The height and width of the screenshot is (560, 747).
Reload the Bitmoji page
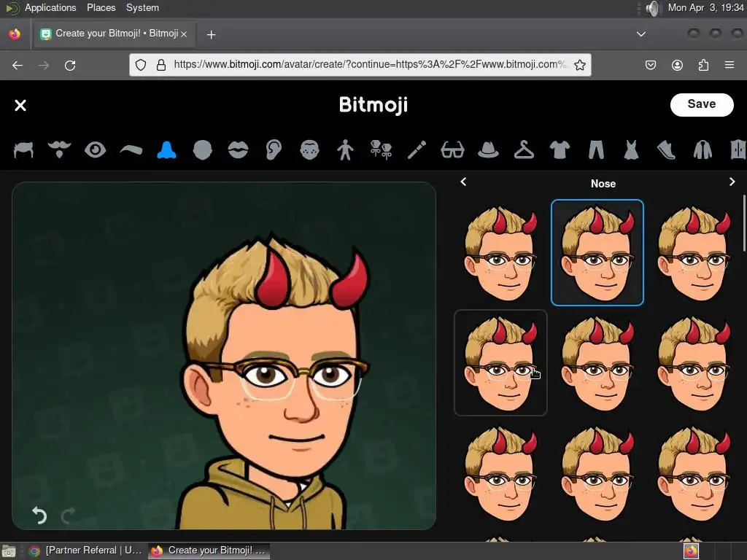[x=70, y=65]
